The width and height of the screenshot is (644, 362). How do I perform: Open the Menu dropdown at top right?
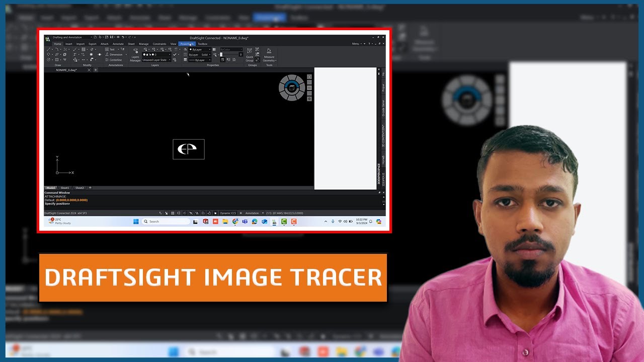pyautogui.click(x=356, y=44)
